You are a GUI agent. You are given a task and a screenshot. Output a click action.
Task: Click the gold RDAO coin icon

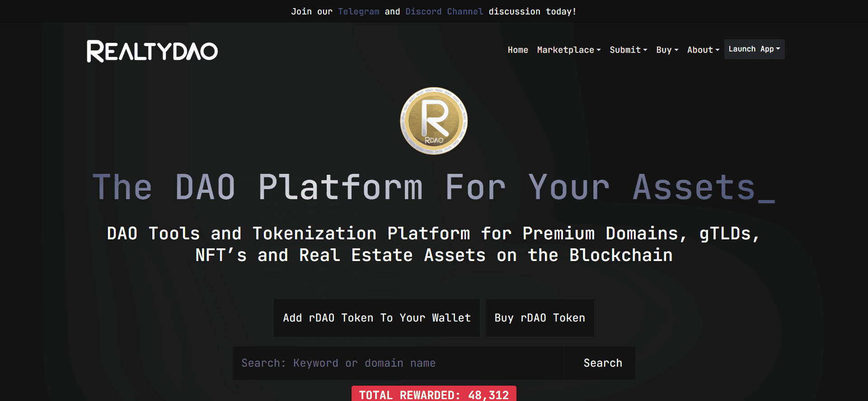[434, 121]
